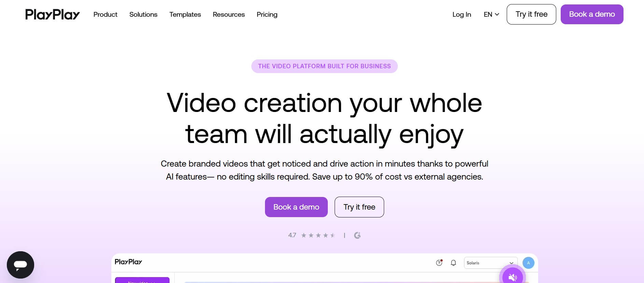The height and width of the screenshot is (283, 644).
Task: Open the user avatar A in preview
Action: (528, 263)
